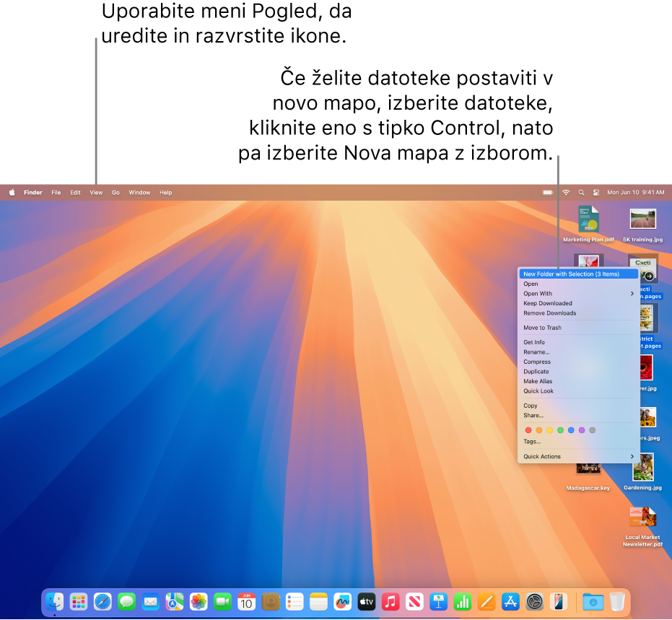Choose Quick Look in the context menu

579,390
